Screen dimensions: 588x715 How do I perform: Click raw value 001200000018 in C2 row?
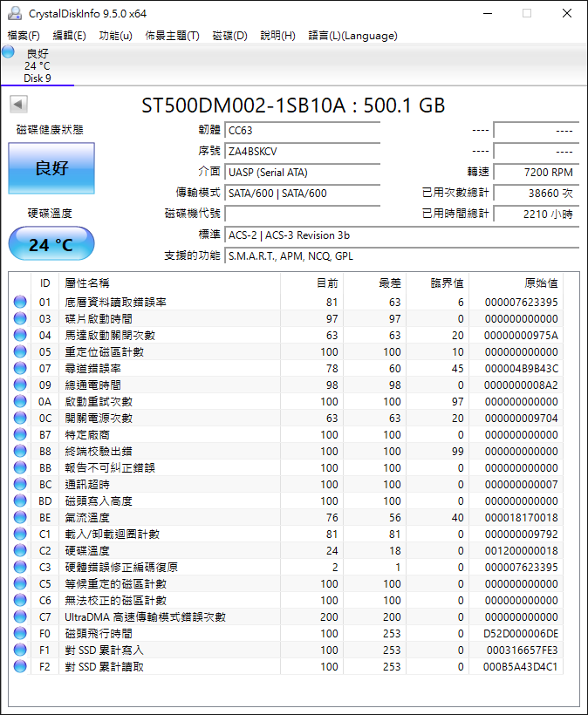(522, 551)
